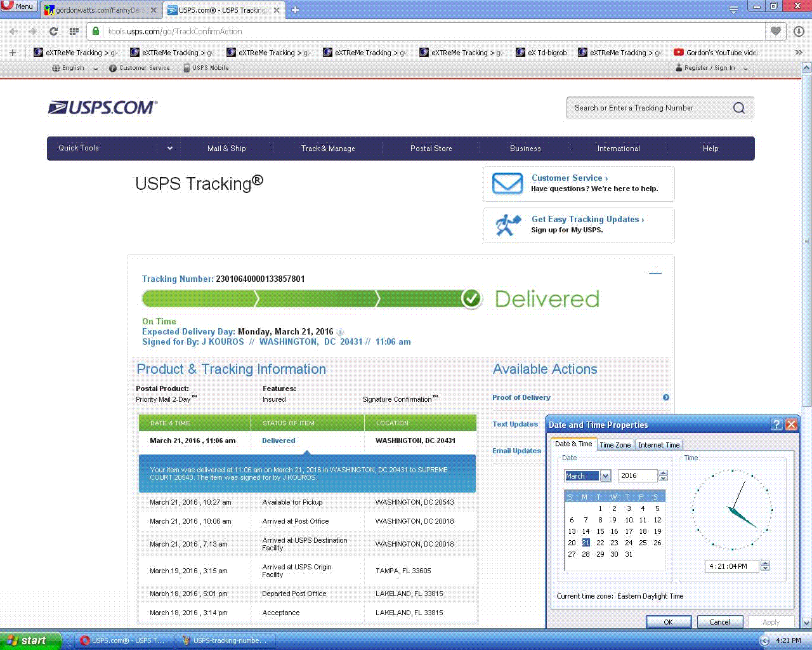Increase the year with the spinner arrow
The width and height of the screenshot is (812, 650).
(x=664, y=473)
